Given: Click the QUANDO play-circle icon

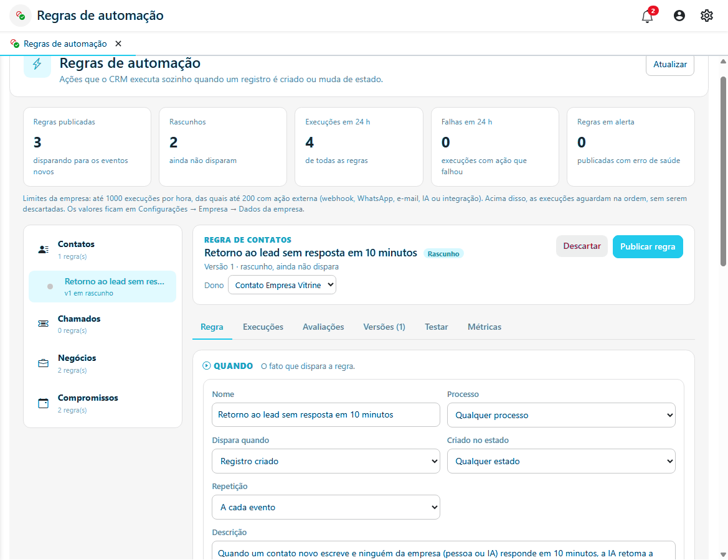Looking at the screenshot, I should click(x=207, y=366).
